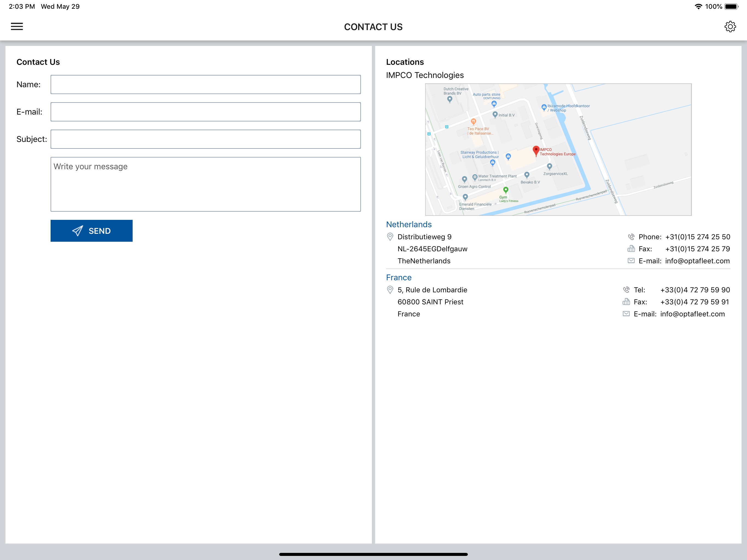Click the Subject input field
This screenshot has width=747, height=560.
tap(205, 139)
